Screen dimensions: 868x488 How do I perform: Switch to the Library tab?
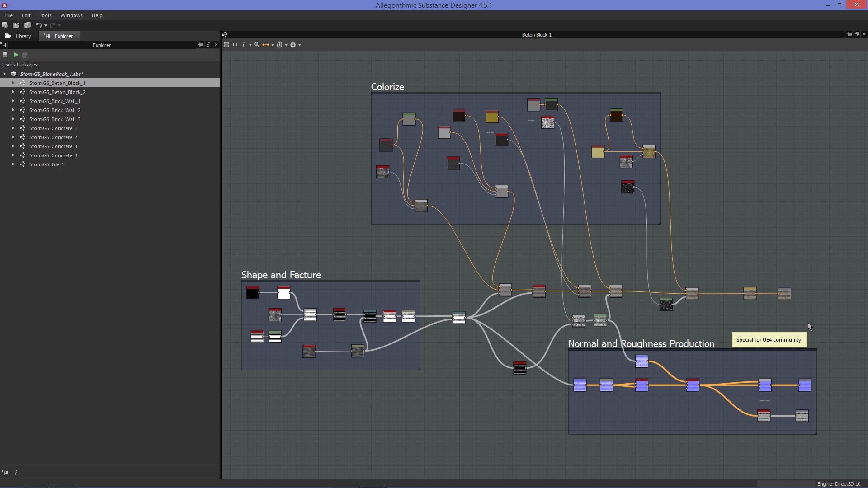point(22,36)
